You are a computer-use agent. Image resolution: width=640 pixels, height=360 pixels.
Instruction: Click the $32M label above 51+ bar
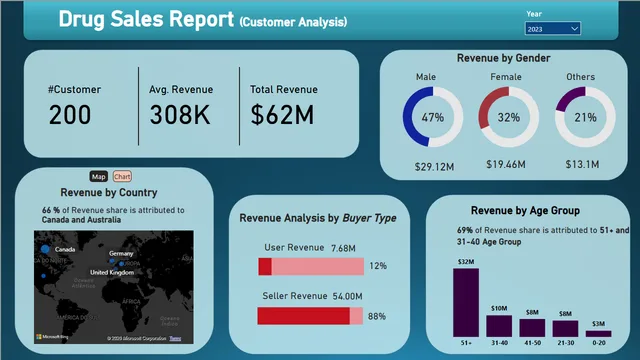tap(466, 262)
